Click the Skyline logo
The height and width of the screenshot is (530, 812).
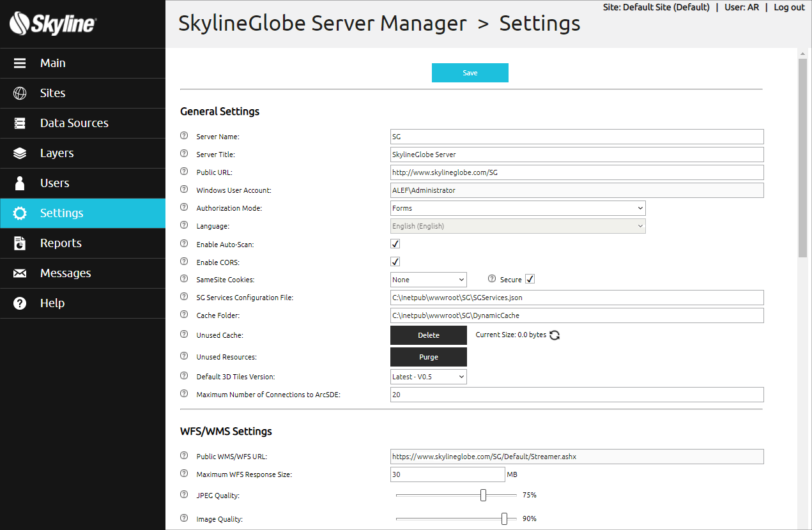pyautogui.click(x=53, y=25)
